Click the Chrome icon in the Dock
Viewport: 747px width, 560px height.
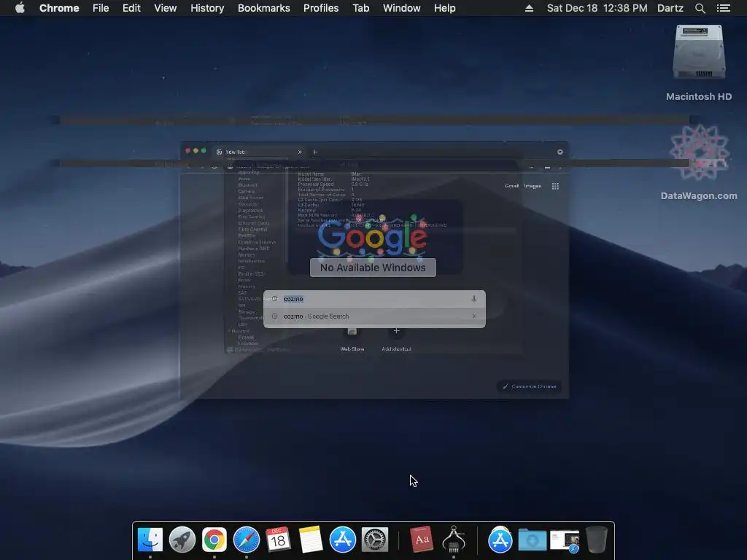coord(214,540)
